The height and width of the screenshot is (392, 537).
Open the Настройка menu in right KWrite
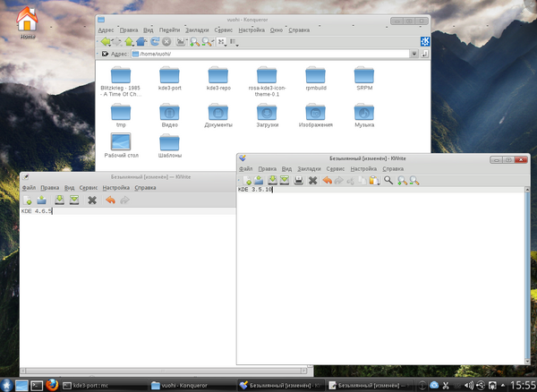pos(363,168)
